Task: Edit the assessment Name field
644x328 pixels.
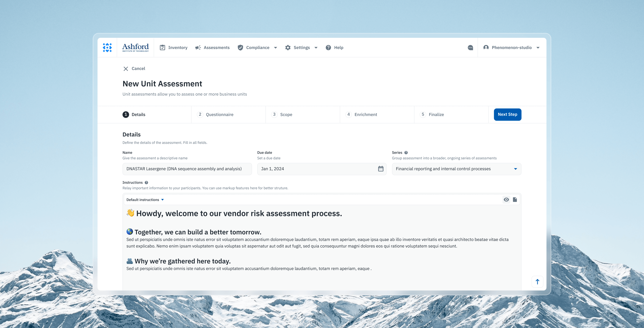Action: [187, 169]
